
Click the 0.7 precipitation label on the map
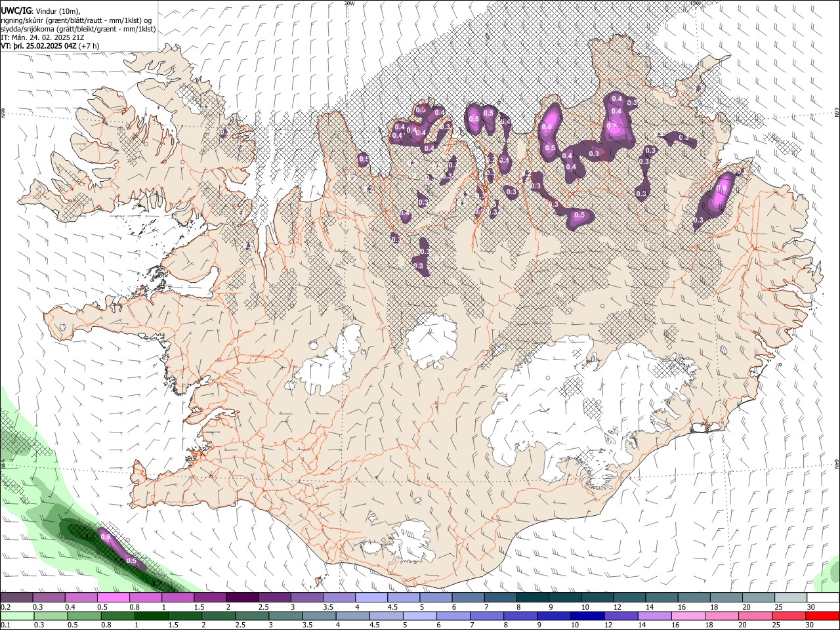pyautogui.click(x=612, y=126)
